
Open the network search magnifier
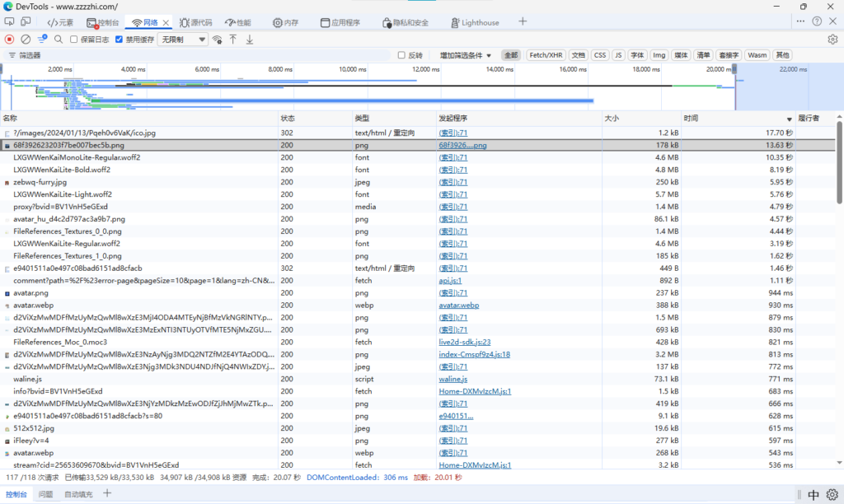tap(59, 39)
